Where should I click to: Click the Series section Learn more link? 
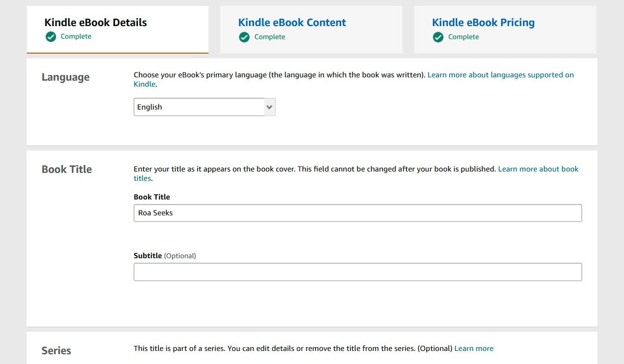point(474,348)
